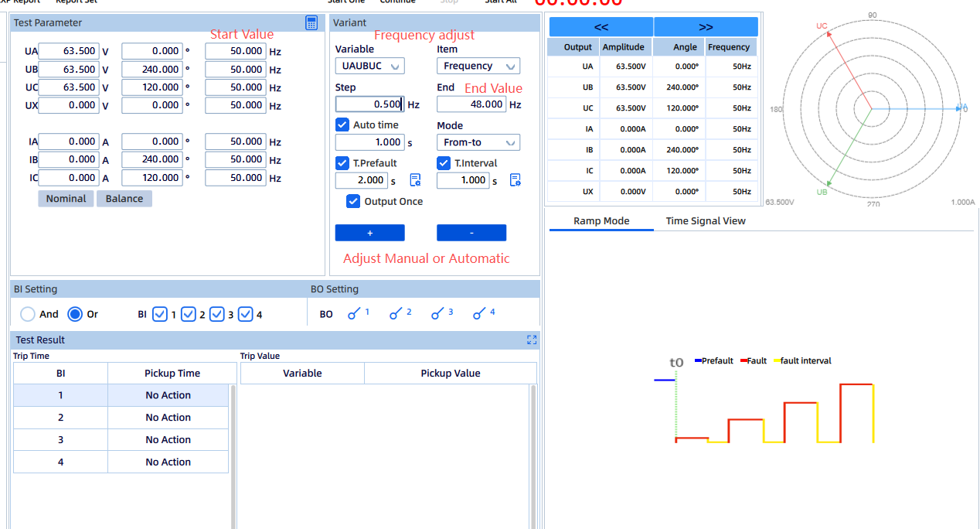Open the Variable UAUBUC dropdown
This screenshot has width=980, height=529.
(x=369, y=67)
